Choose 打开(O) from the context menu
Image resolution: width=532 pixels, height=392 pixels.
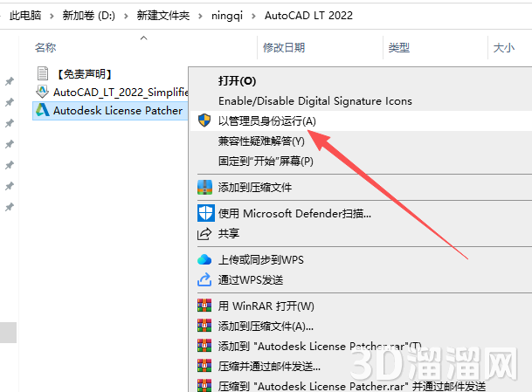(237, 80)
